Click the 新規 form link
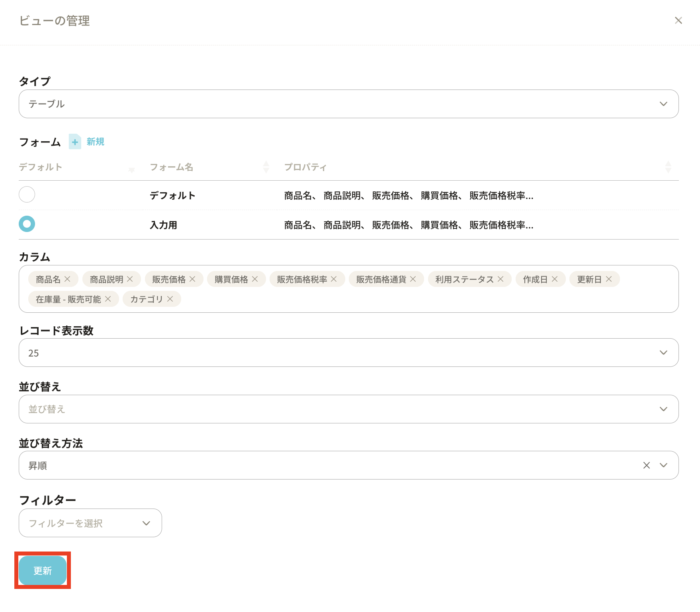This screenshot has width=700, height=612. 96,142
